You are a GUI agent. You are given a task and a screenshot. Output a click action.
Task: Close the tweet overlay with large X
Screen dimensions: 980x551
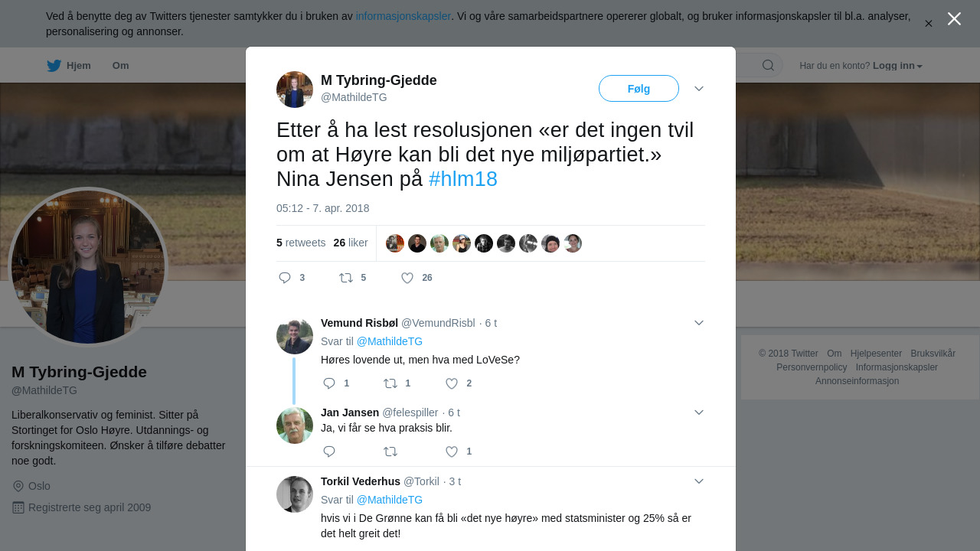coord(954,18)
